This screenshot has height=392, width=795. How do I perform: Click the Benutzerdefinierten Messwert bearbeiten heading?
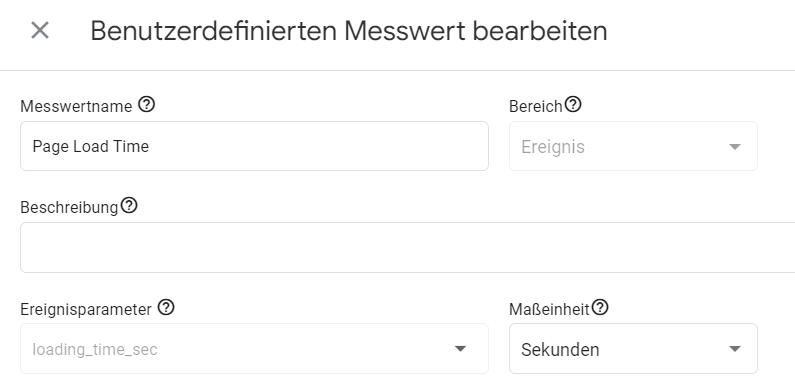[349, 31]
